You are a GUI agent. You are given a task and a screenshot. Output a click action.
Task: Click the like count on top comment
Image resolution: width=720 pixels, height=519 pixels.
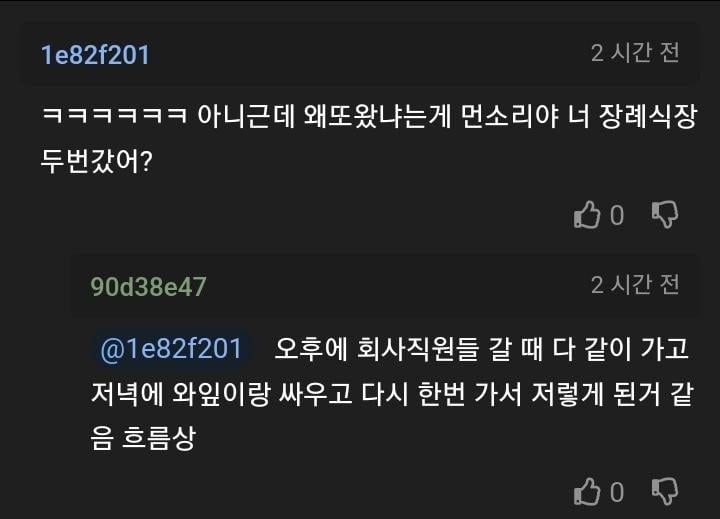[617, 215]
